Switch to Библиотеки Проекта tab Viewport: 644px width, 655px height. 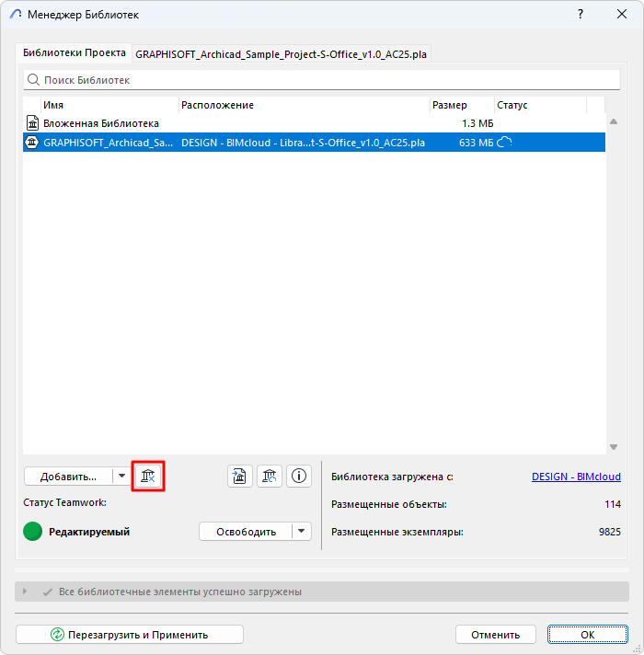[x=75, y=52]
